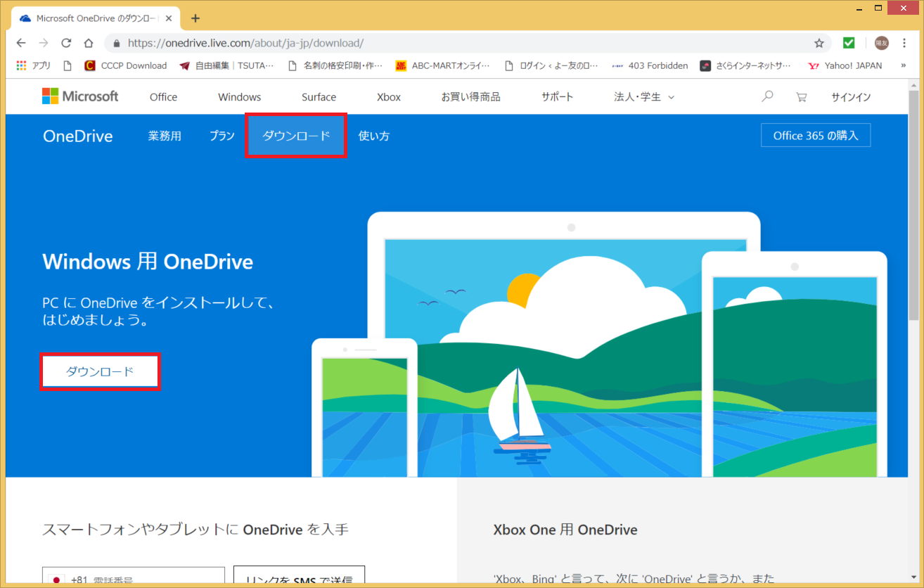Click the Microsoft logo
Screen dimensions: 924x588
tap(80, 96)
